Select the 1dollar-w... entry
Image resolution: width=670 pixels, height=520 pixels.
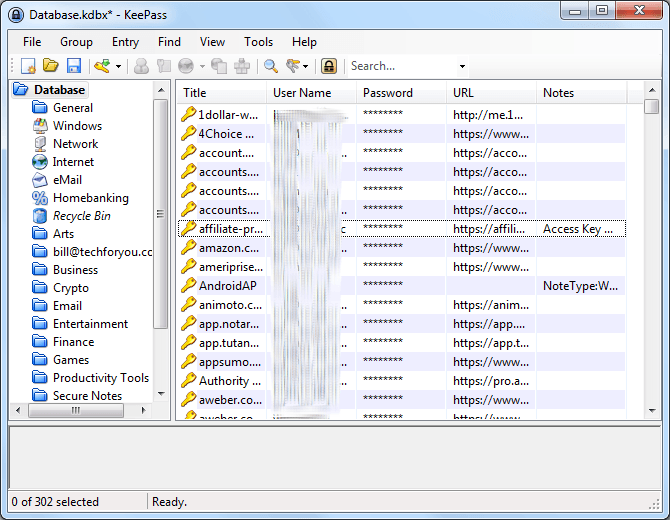coord(402,115)
